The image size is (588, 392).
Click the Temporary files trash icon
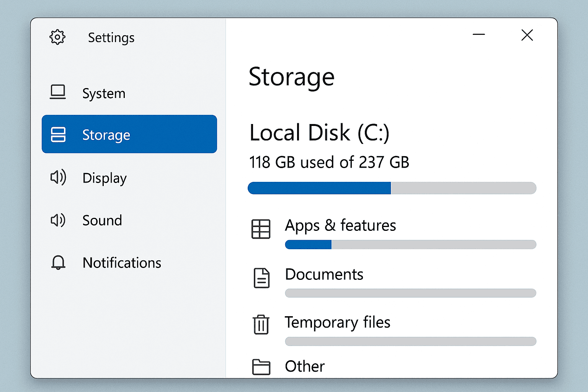pyautogui.click(x=261, y=325)
